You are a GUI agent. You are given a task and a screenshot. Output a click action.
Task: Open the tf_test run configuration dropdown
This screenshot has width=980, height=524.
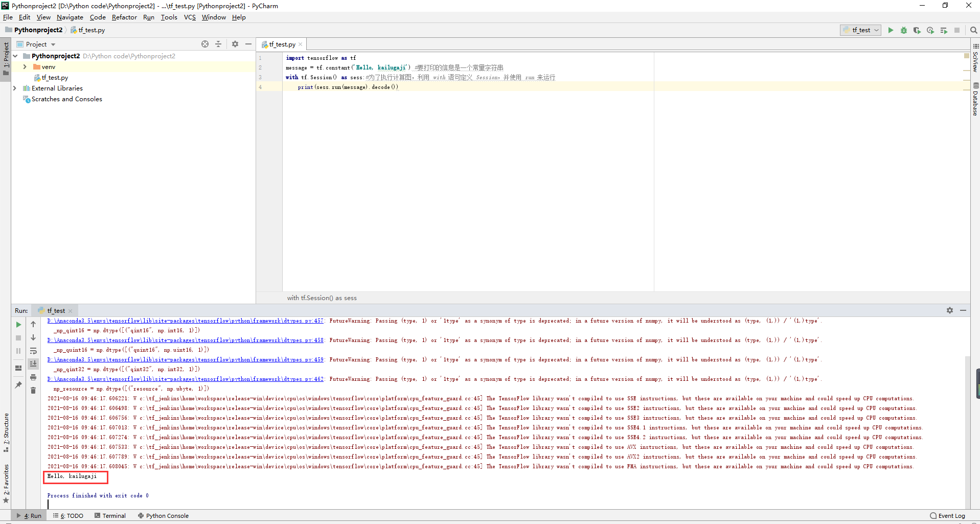[x=861, y=30]
